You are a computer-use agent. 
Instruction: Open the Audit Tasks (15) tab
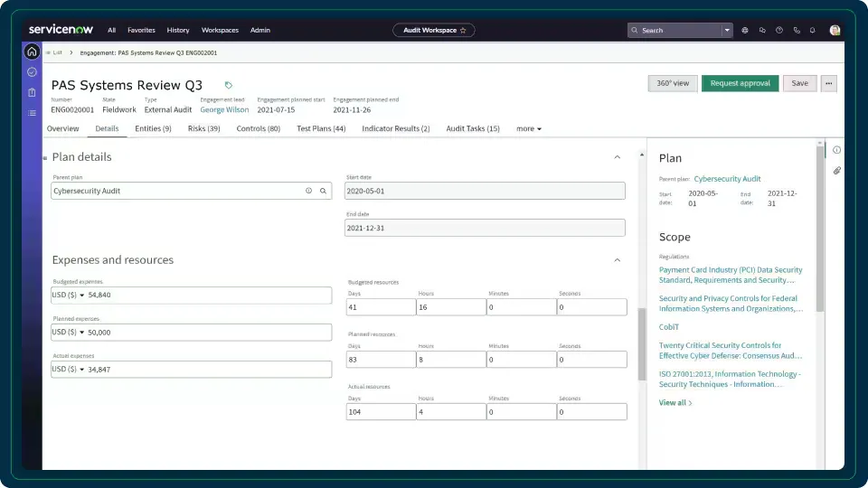(473, 128)
